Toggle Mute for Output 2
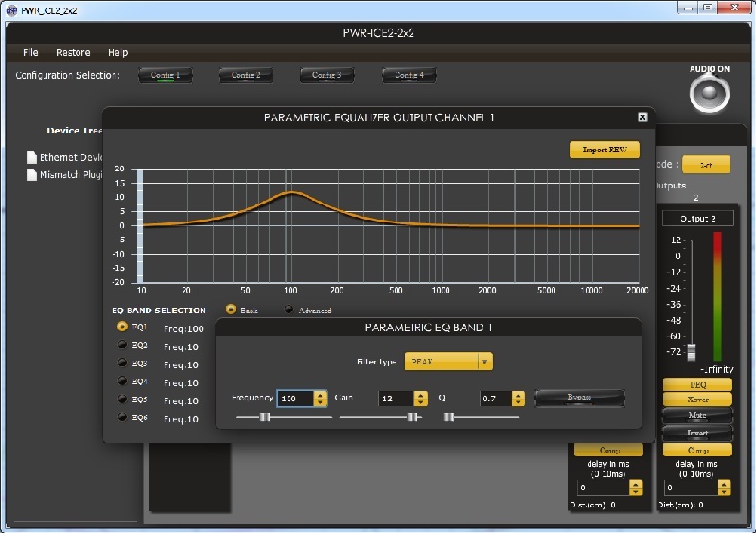Screen dimensions: 756x533 pos(696,415)
